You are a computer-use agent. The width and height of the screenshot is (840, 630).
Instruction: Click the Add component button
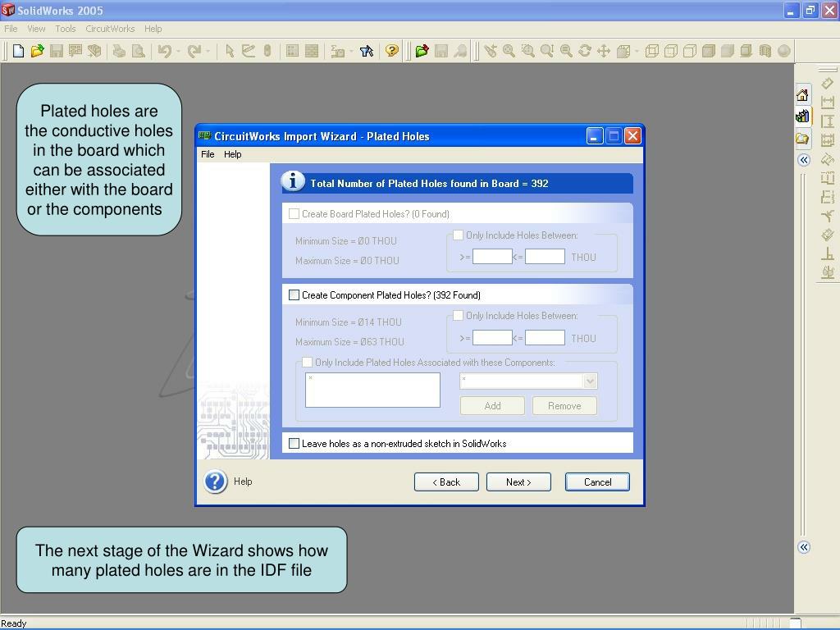[492, 406]
